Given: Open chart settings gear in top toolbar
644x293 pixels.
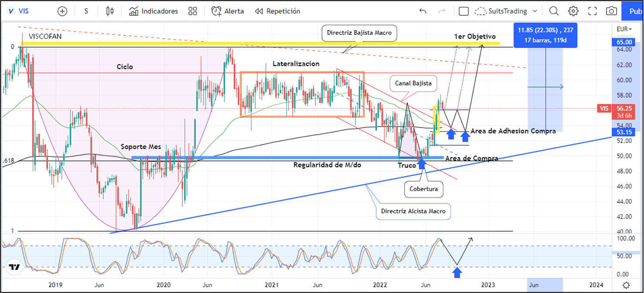Looking at the screenshot, I should click(x=573, y=11).
